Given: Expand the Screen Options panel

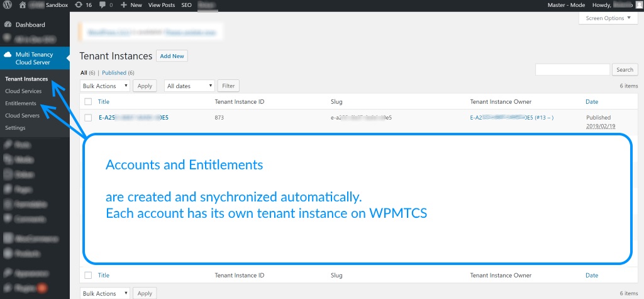Looking at the screenshot, I should coord(608,18).
